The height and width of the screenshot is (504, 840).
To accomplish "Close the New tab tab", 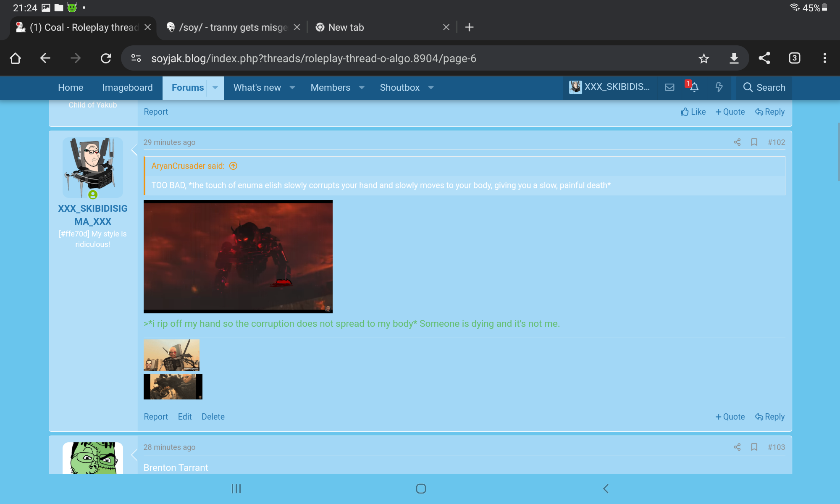I will [446, 27].
